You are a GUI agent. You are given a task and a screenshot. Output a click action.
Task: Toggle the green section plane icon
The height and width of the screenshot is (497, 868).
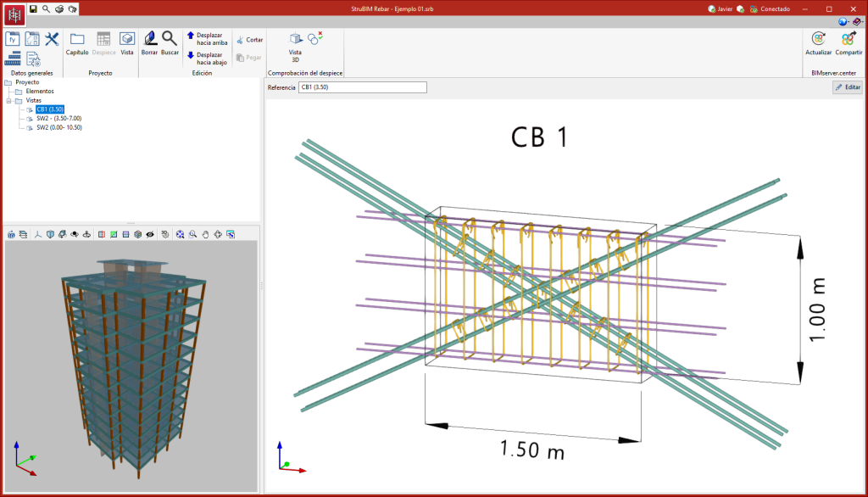point(114,234)
